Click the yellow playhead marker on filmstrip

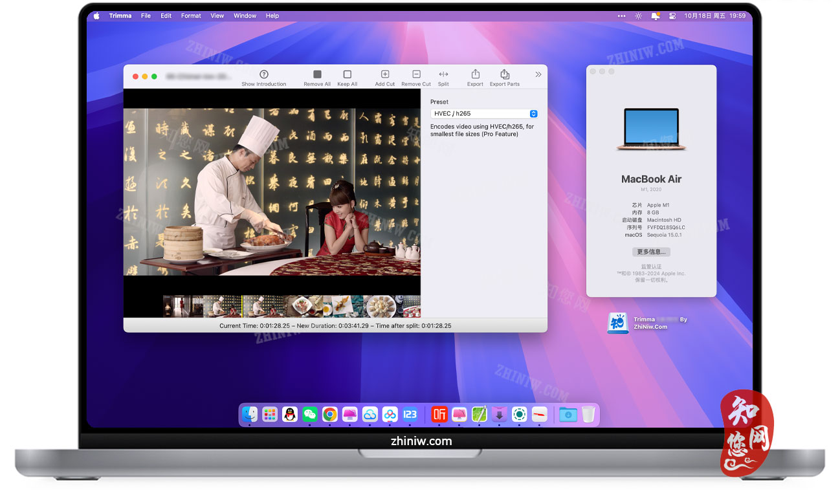[x=242, y=306]
